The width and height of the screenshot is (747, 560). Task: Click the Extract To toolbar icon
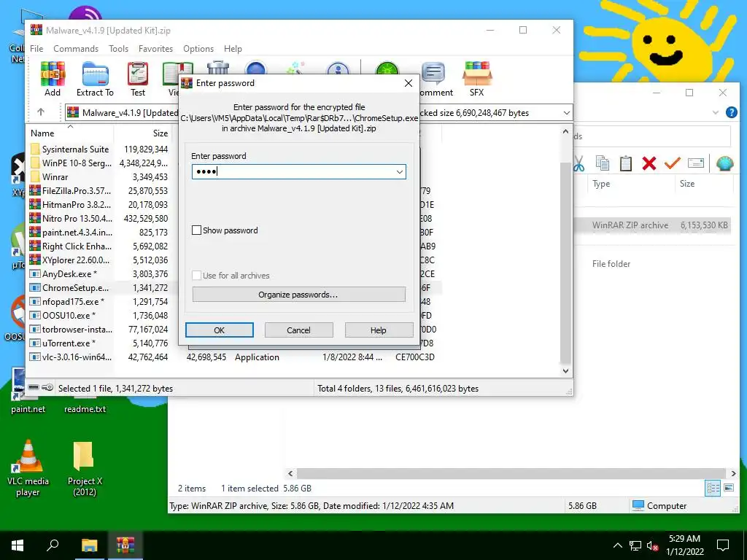[x=96, y=79]
